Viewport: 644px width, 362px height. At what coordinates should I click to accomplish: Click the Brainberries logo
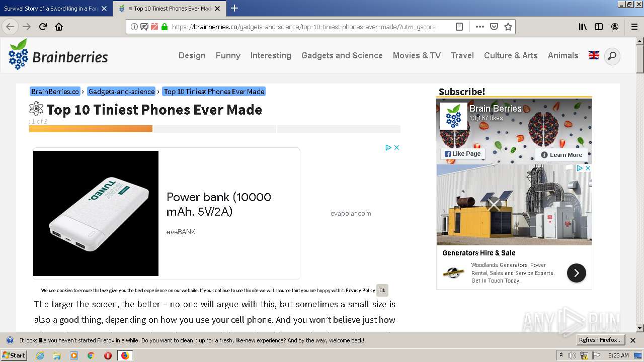tap(58, 54)
